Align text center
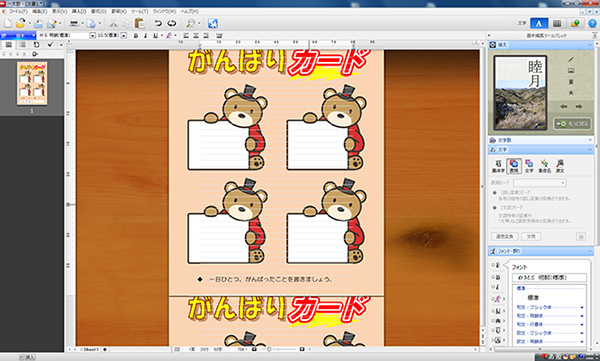 point(196,36)
